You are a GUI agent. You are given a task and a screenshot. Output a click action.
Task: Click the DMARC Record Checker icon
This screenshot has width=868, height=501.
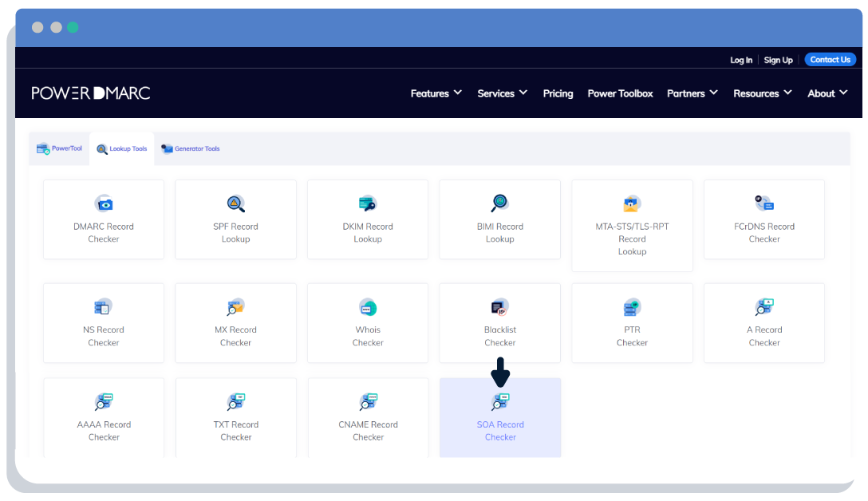tap(104, 203)
